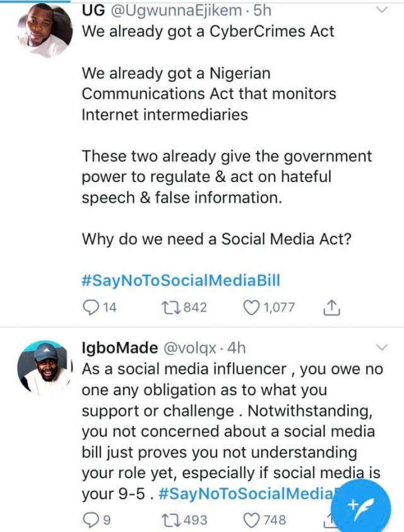The height and width of the screenshot is (532, 404).
Task: Open #SayNoToSocialMediaBill hashtag in UG's tweet
Action: click(x=181, y=280)
